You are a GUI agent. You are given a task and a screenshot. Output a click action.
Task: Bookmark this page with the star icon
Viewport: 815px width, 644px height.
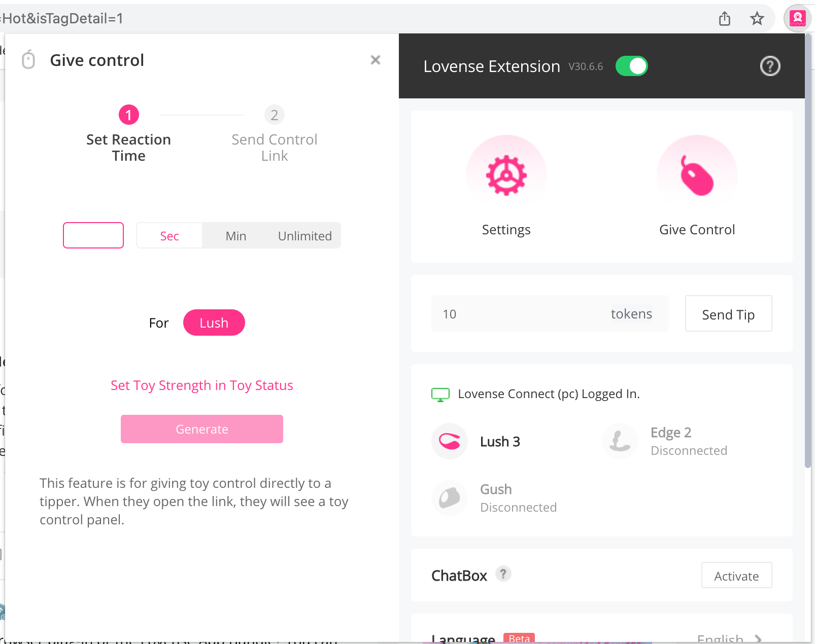pos(757,19)
